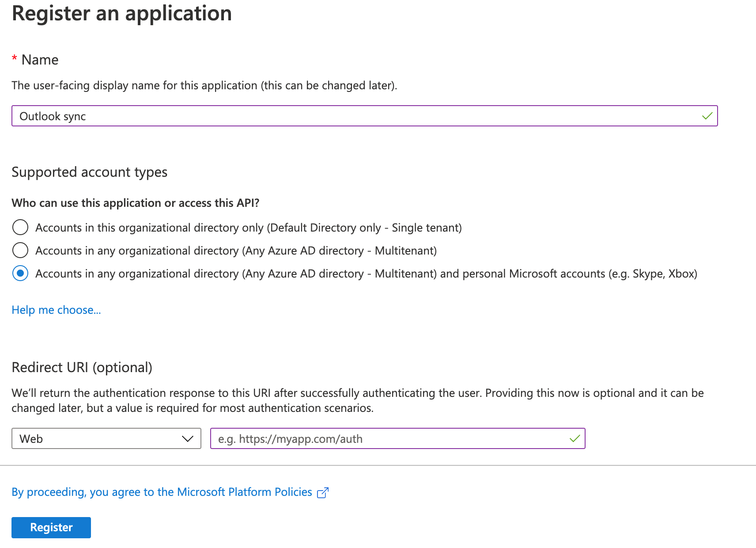Image resolution: width=756 pixels, height=548 pixels.
Task: Click the external link icon beside Platform Policies
Action: pos(323,493)
